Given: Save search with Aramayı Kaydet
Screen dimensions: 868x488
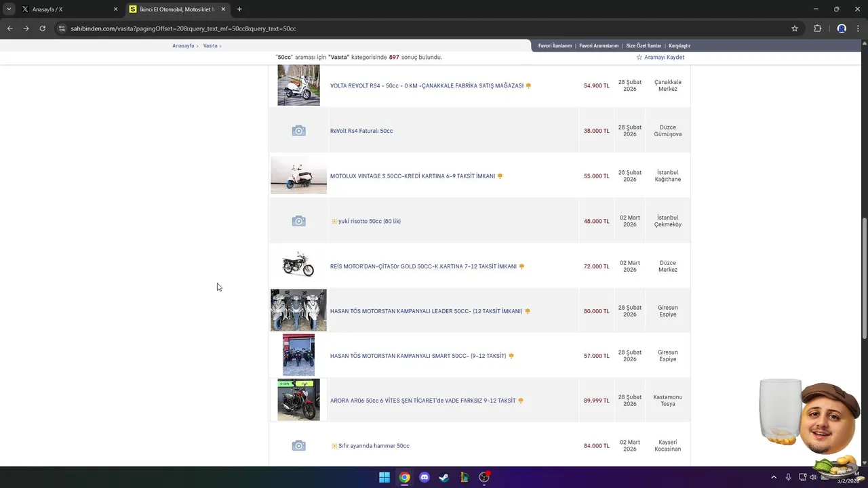Looking at the screenshot, I should 660,58.
